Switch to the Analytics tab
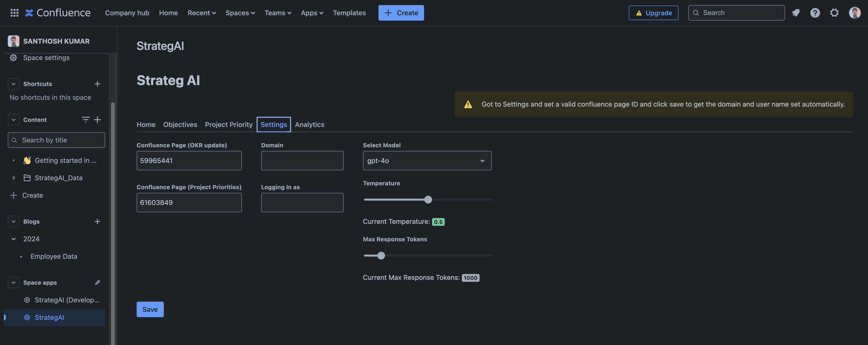This screenshot has width=868, height=345. click(309, 125)
